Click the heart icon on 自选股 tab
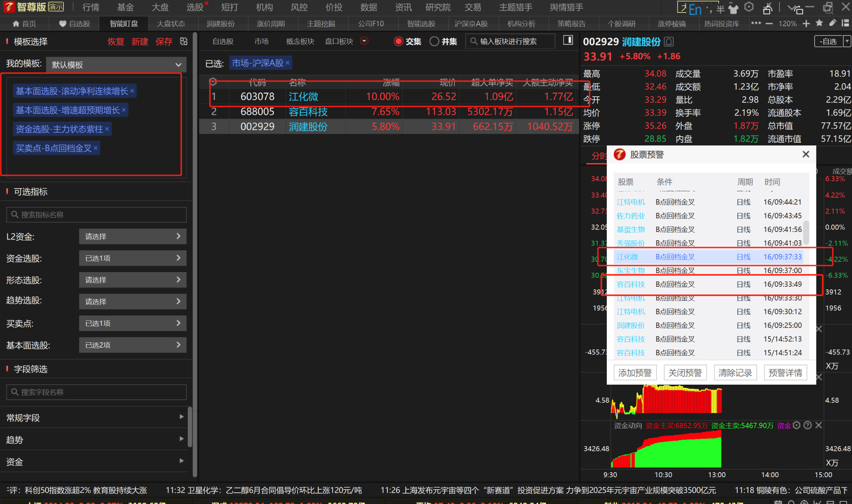Screen dimensions: 852x504 pyautogui.click(x=63, y=23)
